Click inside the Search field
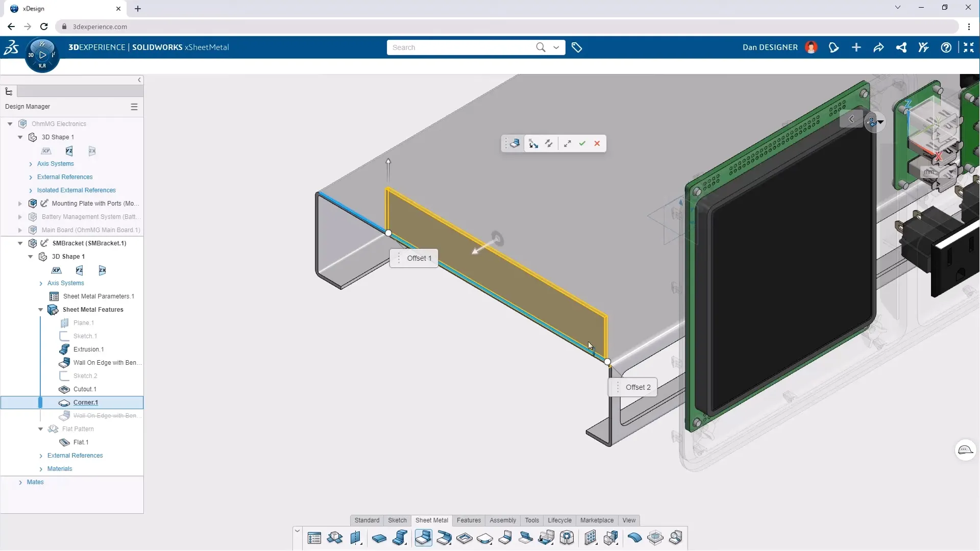 [459, 47]
